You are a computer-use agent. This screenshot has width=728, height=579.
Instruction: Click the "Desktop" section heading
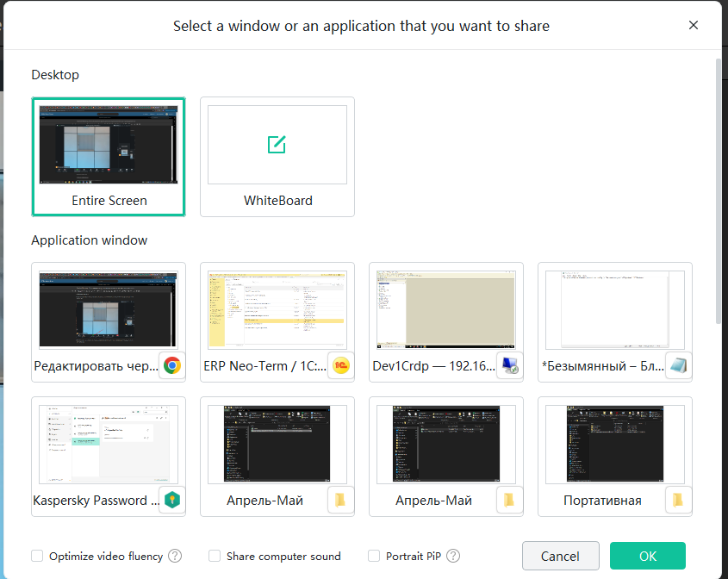point(55,75)
